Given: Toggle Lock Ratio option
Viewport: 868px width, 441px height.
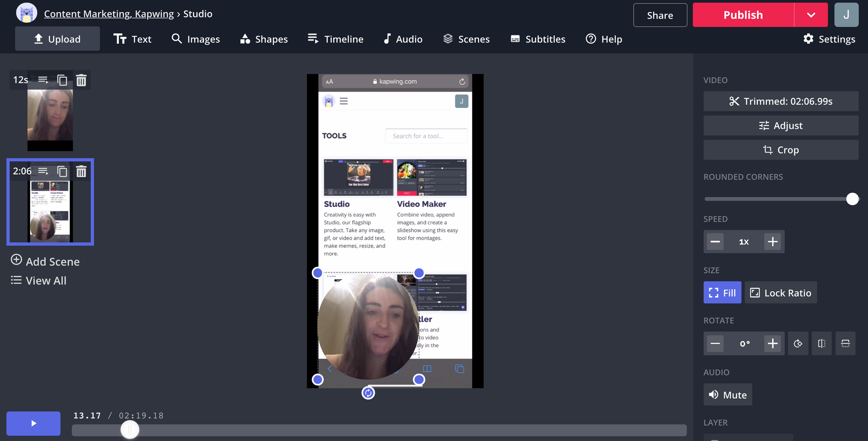Looking at the screenshot, I should tap(780, 293).
